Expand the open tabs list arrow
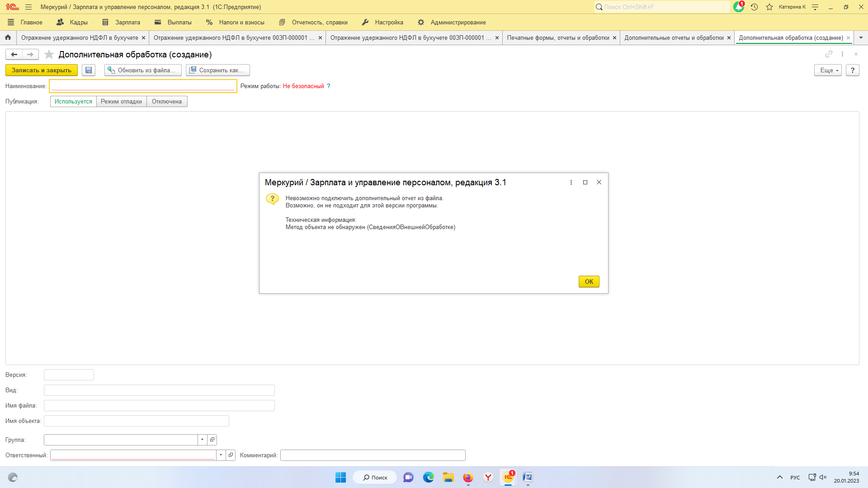Screen dimensions: 868x488 click(861, 38)
